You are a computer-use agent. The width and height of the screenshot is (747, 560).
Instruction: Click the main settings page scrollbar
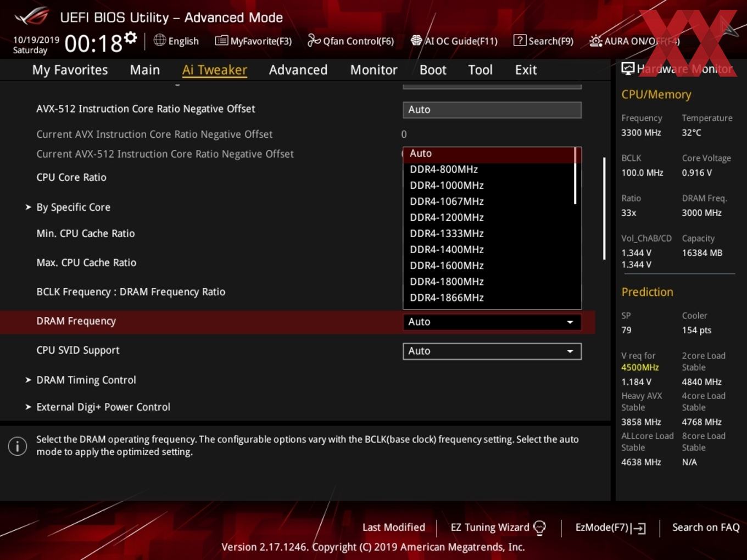(x=604, y=209)
